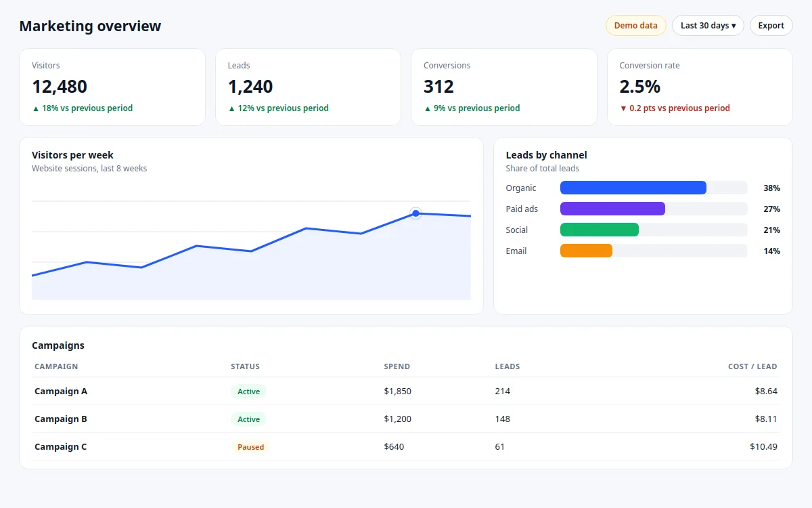
Task: Click the Active status of Campaign B
Action: click(248, 419)
